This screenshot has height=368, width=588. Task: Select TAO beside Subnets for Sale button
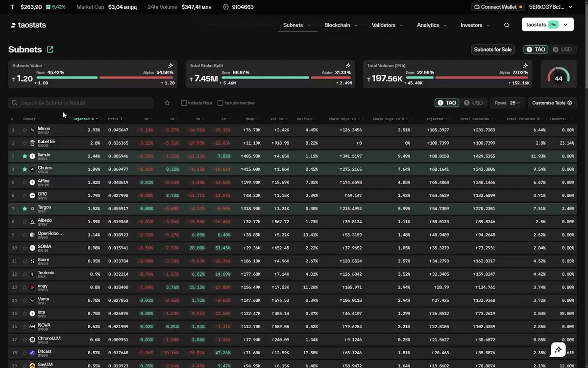(x=536, y=50)
